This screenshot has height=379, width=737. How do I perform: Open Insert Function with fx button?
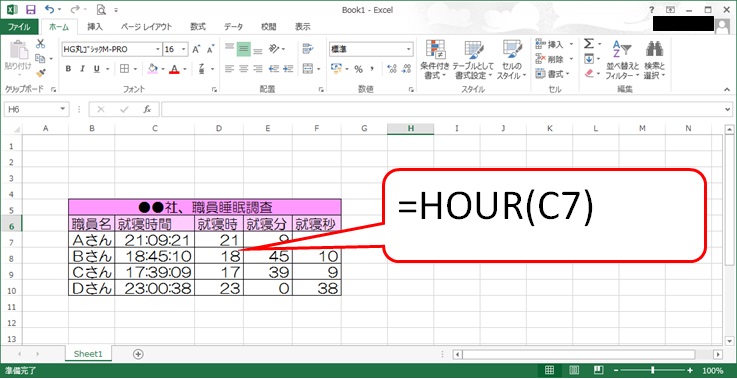(x=147, y=109)
